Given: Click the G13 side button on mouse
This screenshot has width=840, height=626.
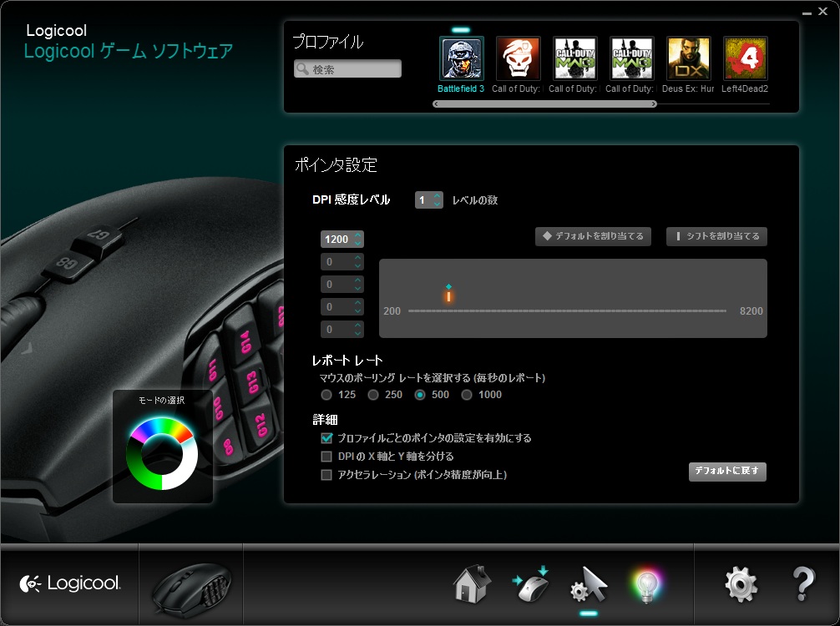Looking at the screenshot, I should point(252,381).
